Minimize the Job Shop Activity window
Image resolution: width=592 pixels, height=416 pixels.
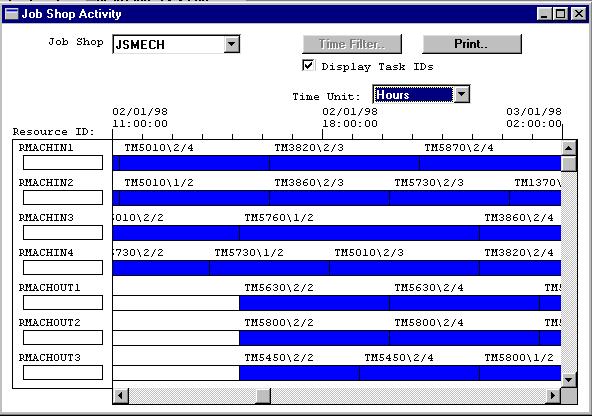[x=544, y=14]
